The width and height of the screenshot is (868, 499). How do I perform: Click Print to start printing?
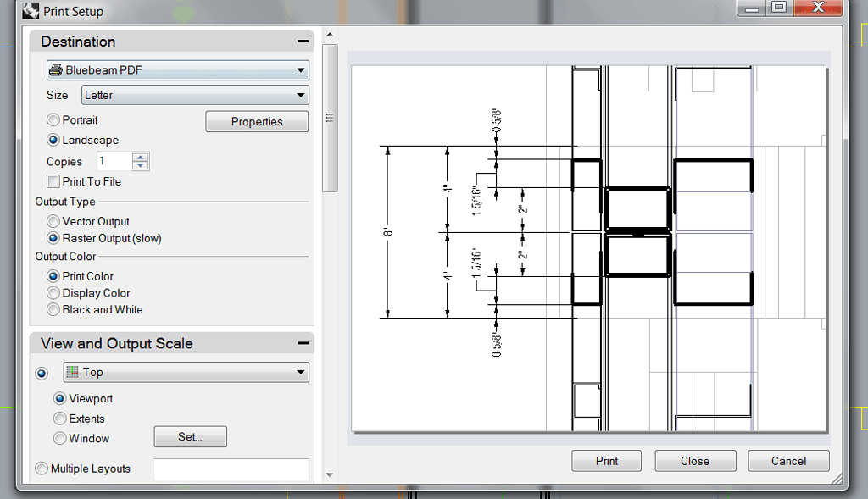point(606,461)
